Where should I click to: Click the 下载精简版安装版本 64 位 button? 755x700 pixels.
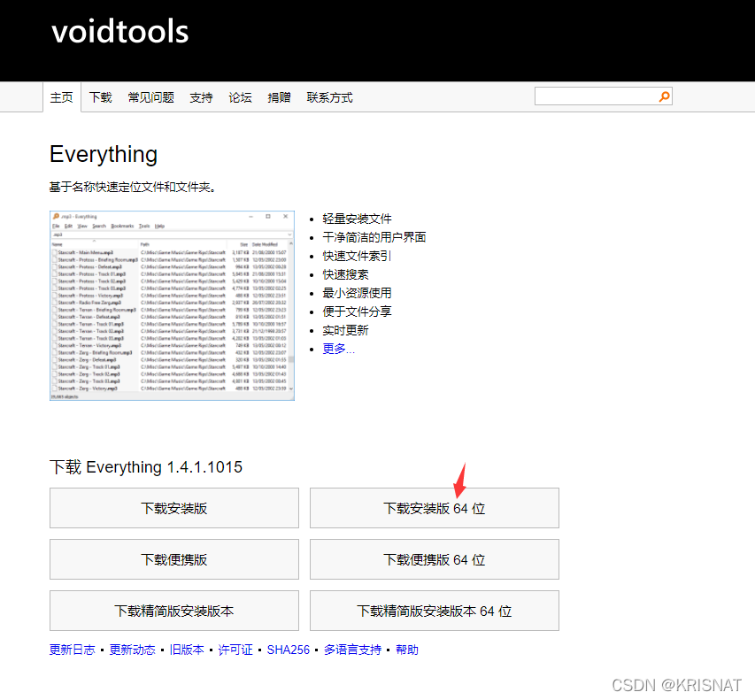(435, 611)
